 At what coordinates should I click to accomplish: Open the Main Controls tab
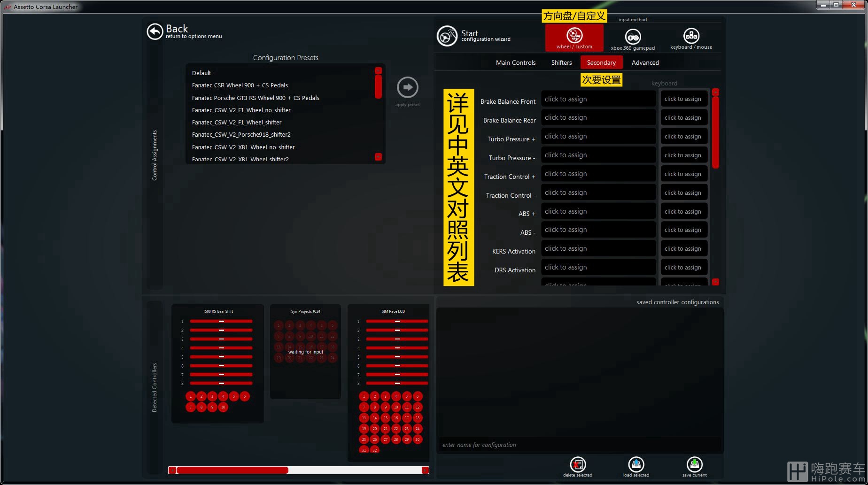point(515,62)
